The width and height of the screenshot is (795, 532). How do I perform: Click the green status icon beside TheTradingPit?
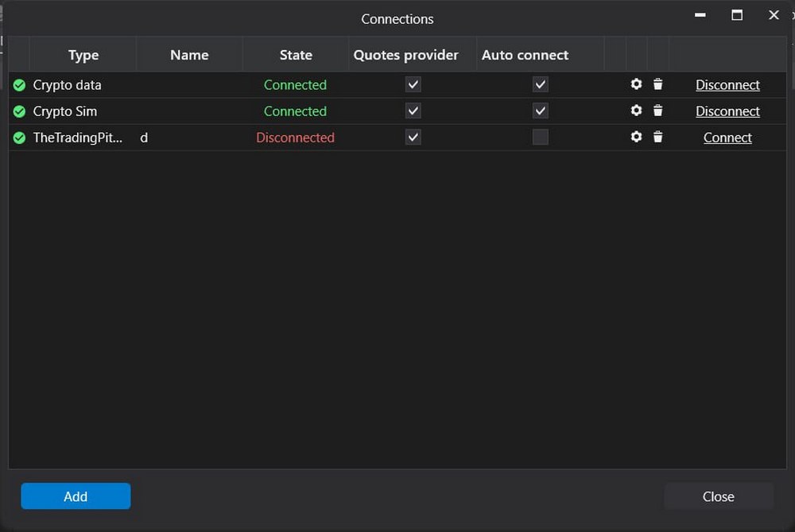pyautogui.click(x=18, y=137)
